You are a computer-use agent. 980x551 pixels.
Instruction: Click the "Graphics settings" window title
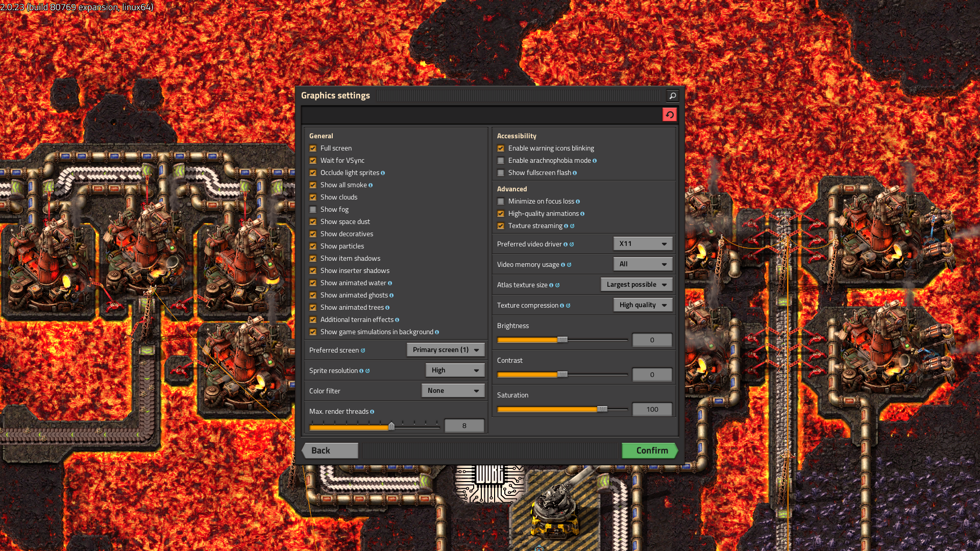point(335,95)
